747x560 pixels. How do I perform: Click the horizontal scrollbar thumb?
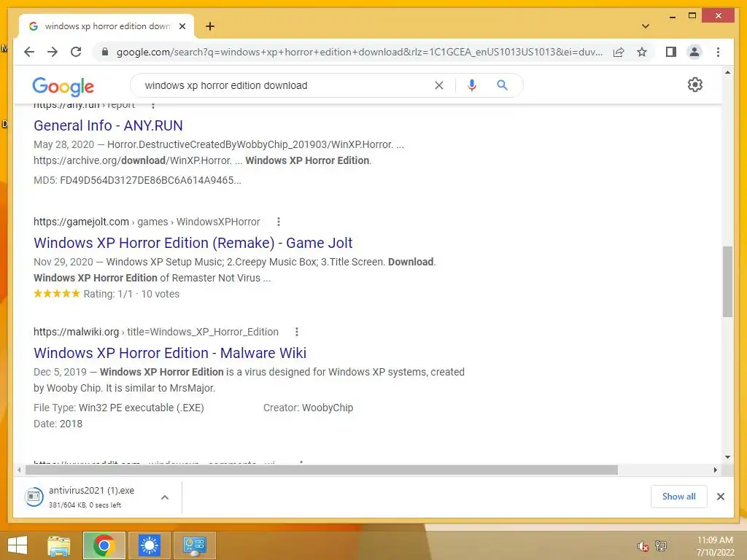[322, 470]
